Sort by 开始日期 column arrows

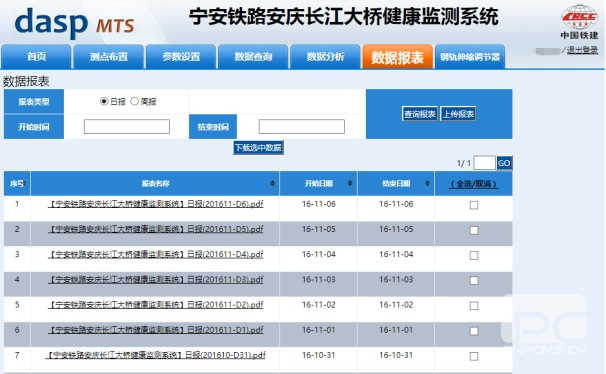point(350,183)
